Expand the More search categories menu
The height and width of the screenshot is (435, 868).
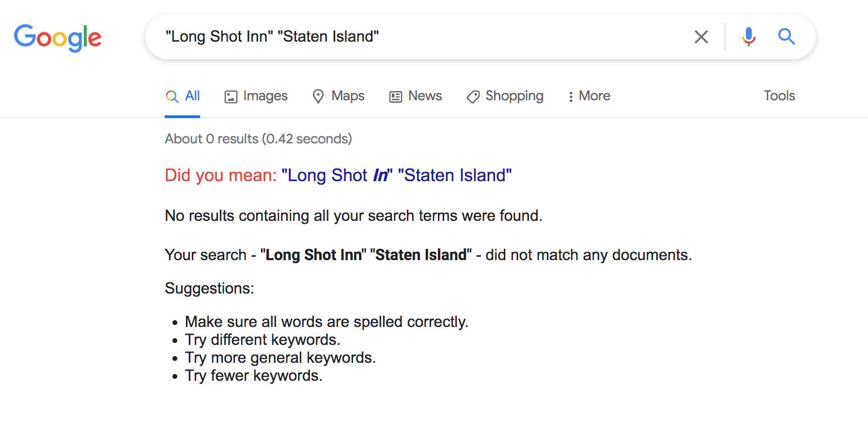click(x=594, y=96)
